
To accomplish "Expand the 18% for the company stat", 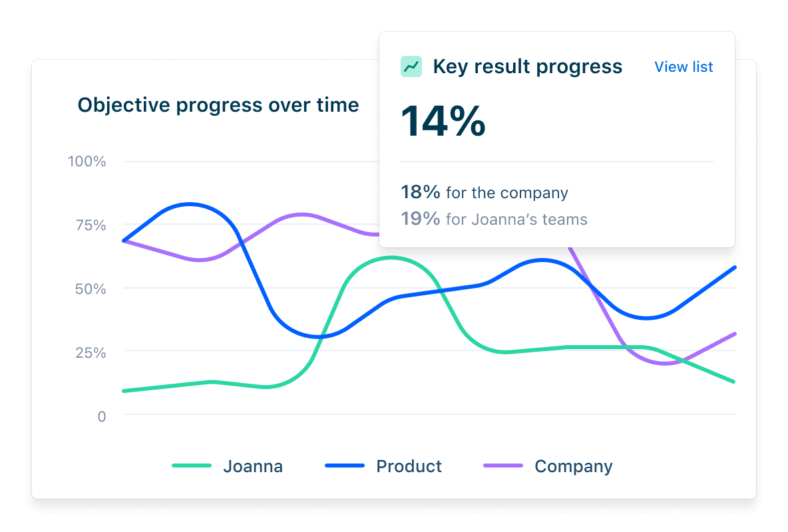I will tap(484, 193).
